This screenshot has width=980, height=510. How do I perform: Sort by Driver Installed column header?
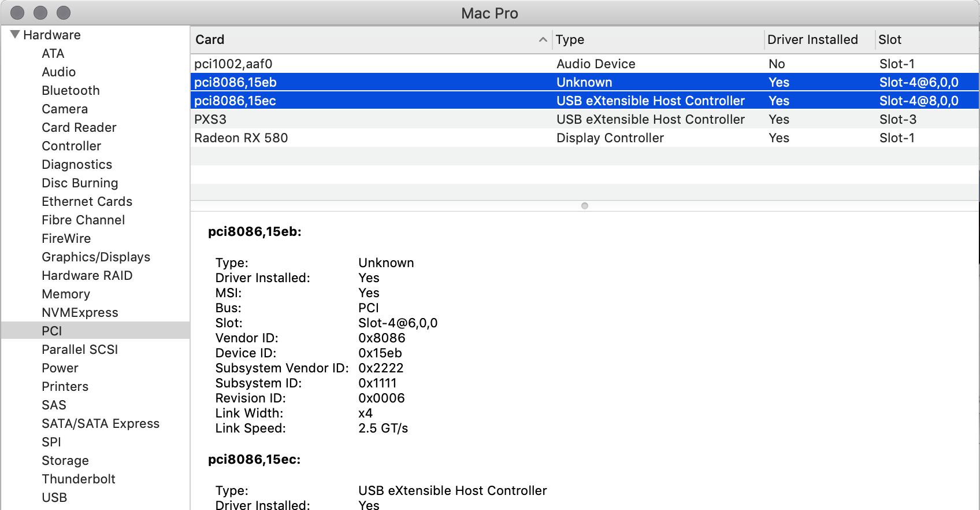tap(819, 40)
